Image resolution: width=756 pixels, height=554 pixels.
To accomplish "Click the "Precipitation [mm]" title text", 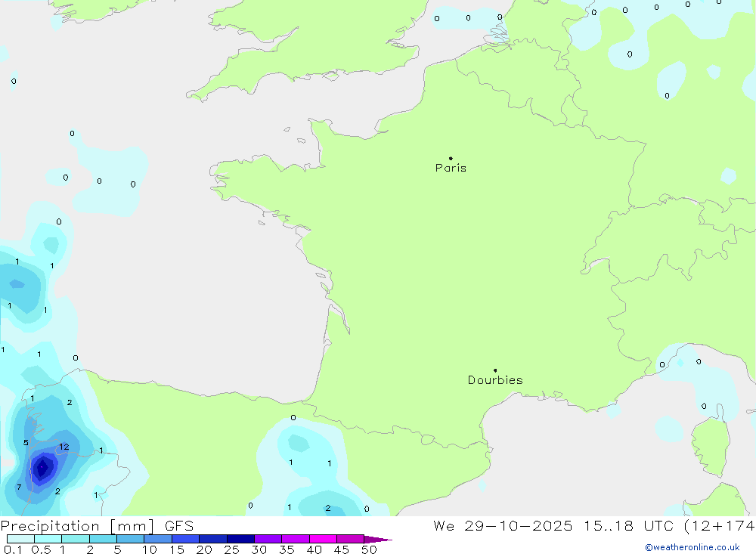I will (77, 526).
